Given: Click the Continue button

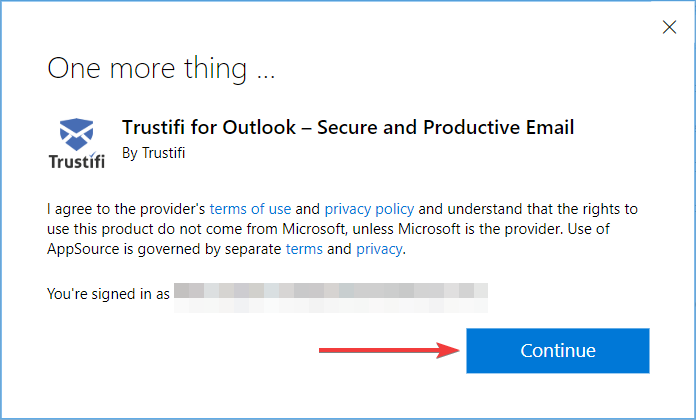Looking at the screenshot, I should [558, 350].
